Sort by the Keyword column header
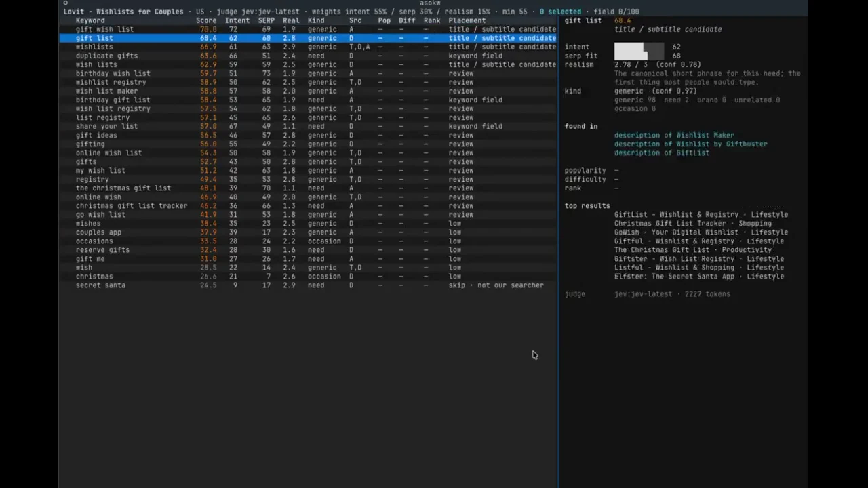 click(x=90, y=20)
